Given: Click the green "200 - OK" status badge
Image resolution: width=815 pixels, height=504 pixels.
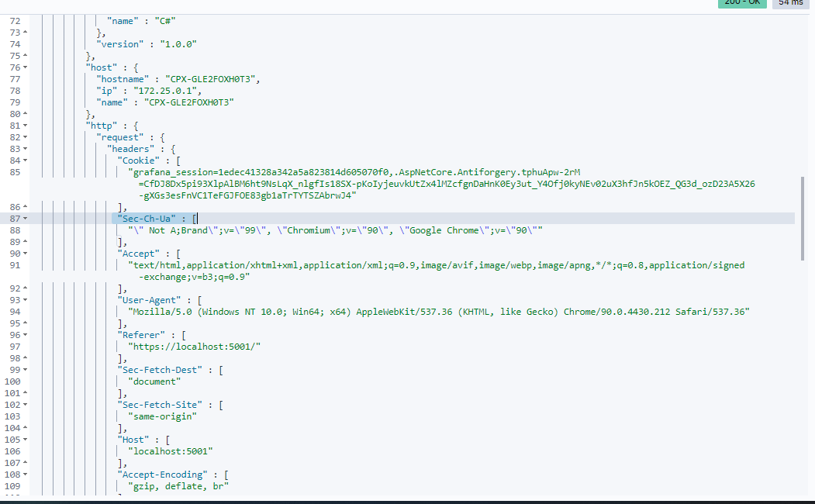Looking at the screenshot, I should pos(741,4).
